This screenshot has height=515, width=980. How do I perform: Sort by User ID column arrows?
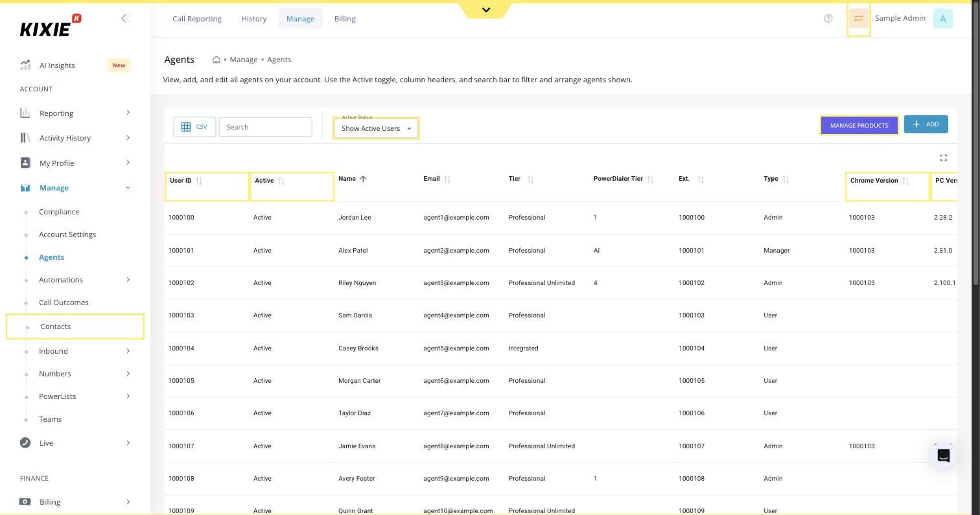[199, 181]
